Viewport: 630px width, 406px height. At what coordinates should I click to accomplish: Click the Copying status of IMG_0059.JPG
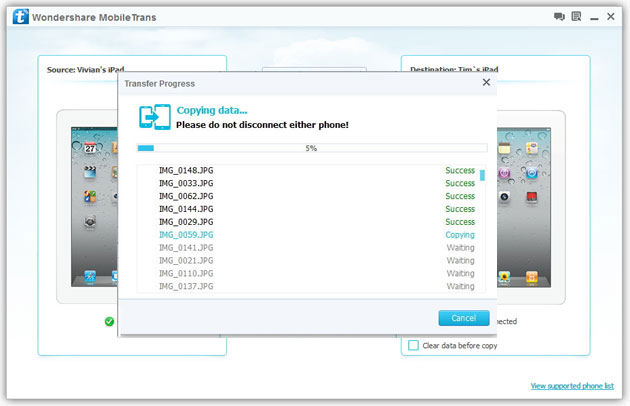pyautogui.click(x=460, y=235)
